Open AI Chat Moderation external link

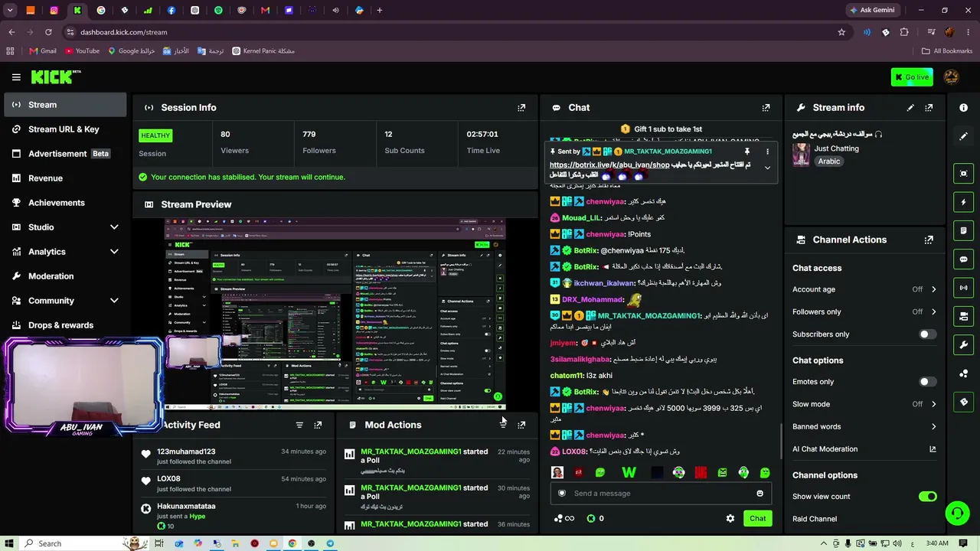933,449
